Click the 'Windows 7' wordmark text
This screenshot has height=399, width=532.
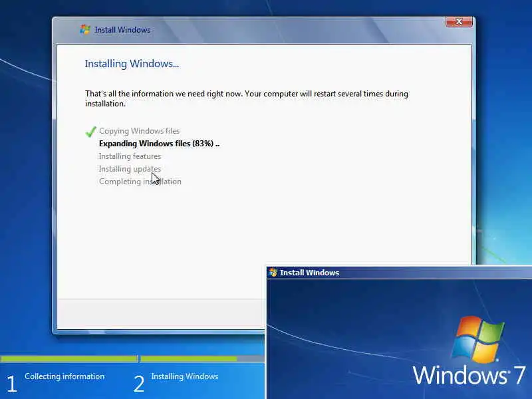click(469, 376)
